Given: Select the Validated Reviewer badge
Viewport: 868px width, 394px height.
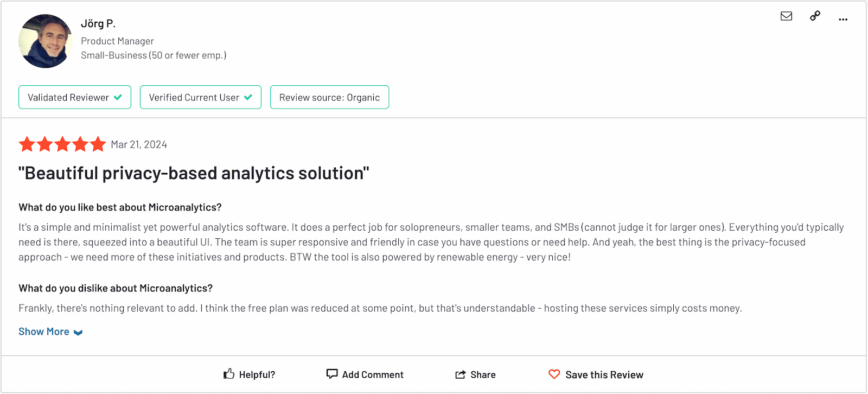Looking at the screenshot, I should point(74,97).
